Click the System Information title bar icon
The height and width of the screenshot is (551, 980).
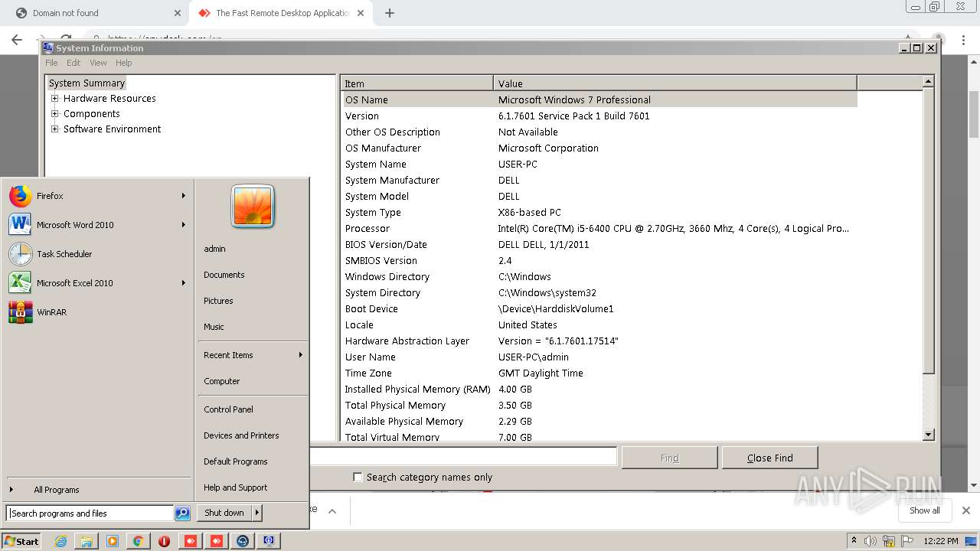pyautogui.click(x=48, y=47)
